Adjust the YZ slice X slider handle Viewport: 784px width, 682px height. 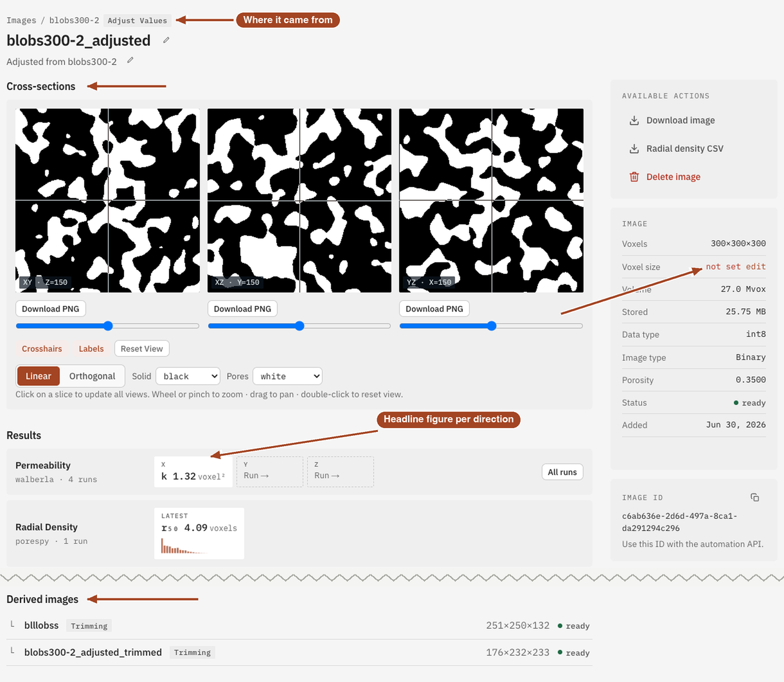(492, 326)
